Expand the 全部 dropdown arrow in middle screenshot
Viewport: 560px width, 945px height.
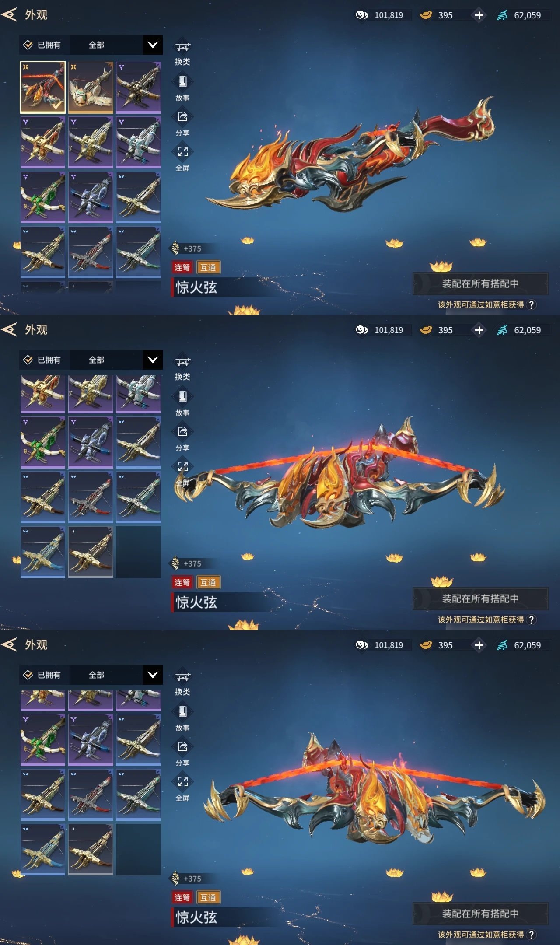(x=153, y=360)
